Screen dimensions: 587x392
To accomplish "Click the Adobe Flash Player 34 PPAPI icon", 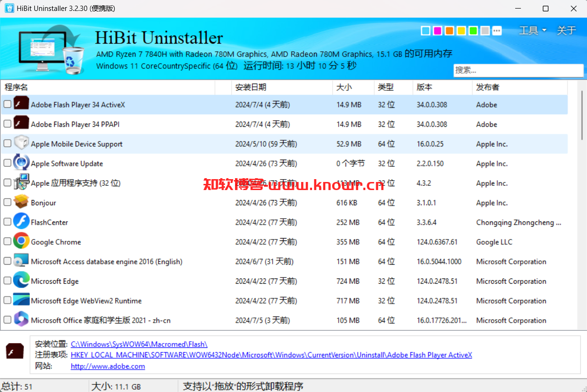I will (21, 124).
